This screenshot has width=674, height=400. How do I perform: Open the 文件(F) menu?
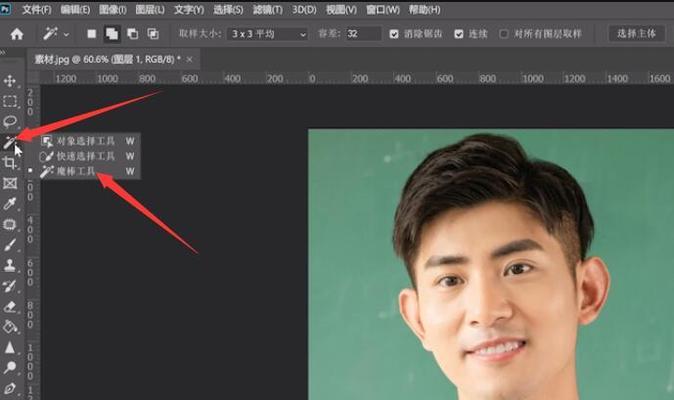pos(37,9)
